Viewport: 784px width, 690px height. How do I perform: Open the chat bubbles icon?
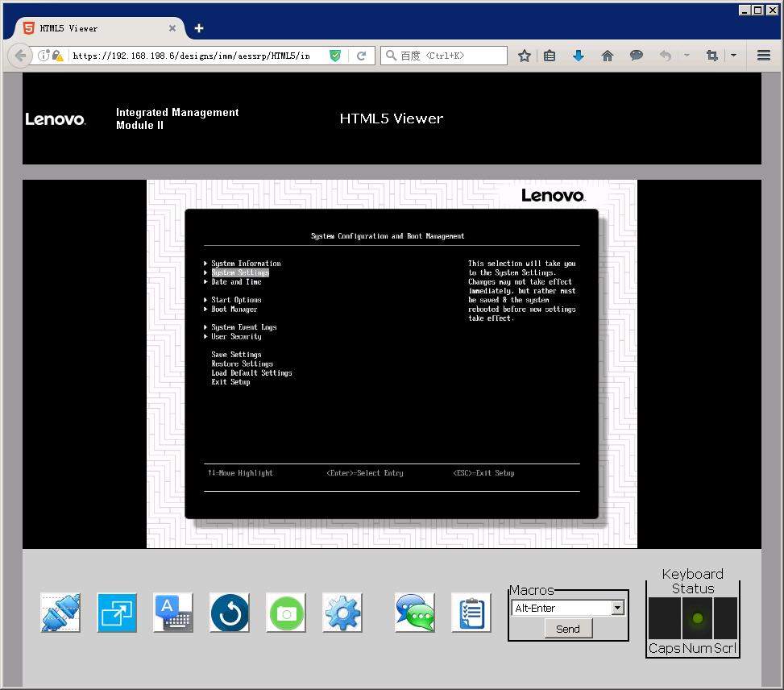click(x=415, y=613)
